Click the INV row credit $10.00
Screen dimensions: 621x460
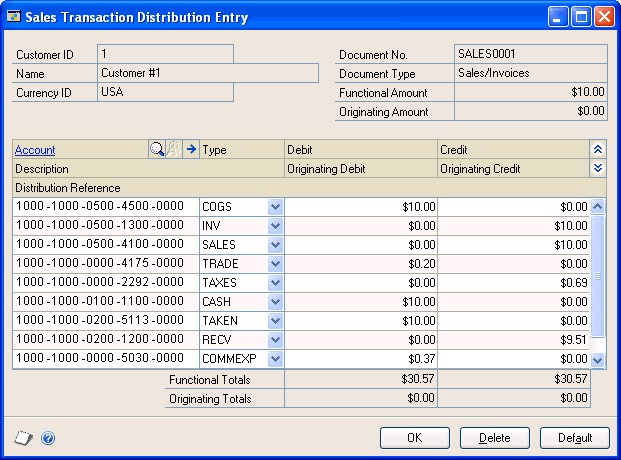point(514,225)
